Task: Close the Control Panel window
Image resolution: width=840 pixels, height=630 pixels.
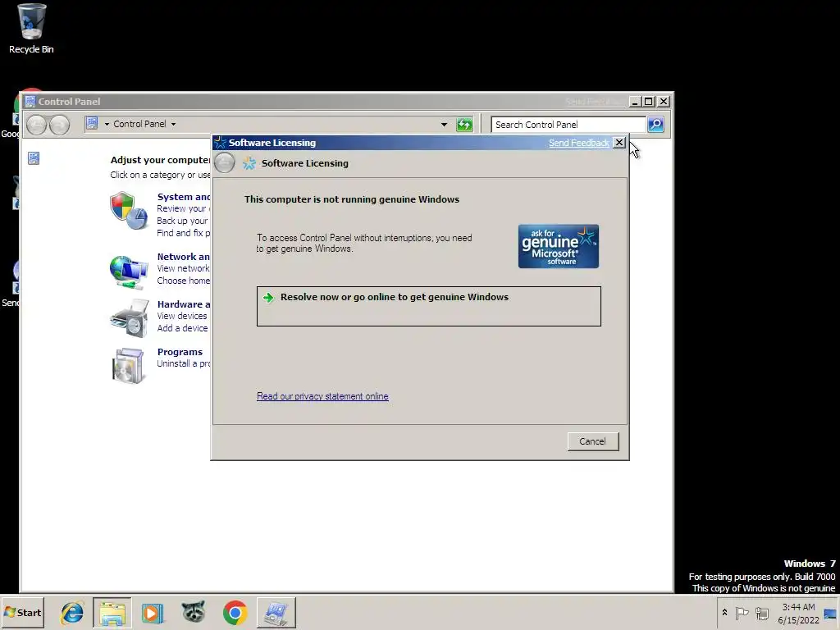Action: [663, 101]
